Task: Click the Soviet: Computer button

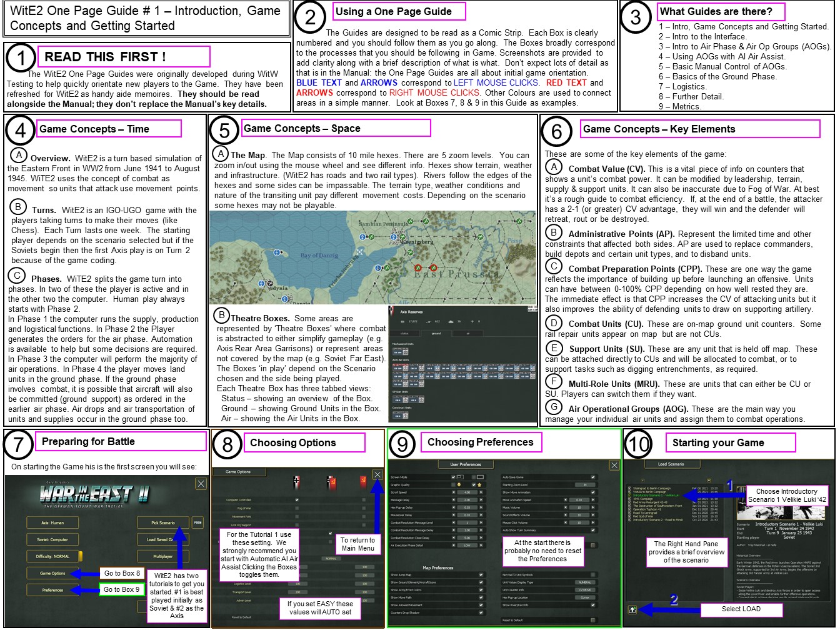Action: coord(52,539)
